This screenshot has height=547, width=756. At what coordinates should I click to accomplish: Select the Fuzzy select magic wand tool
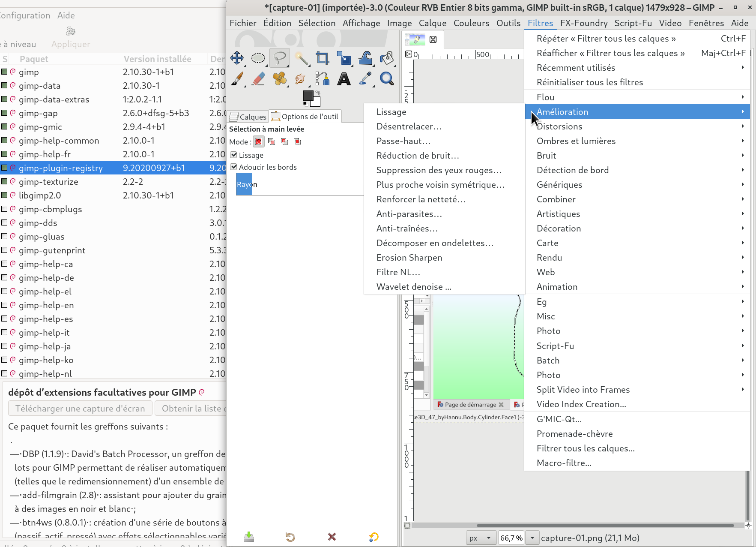(301, 58)
